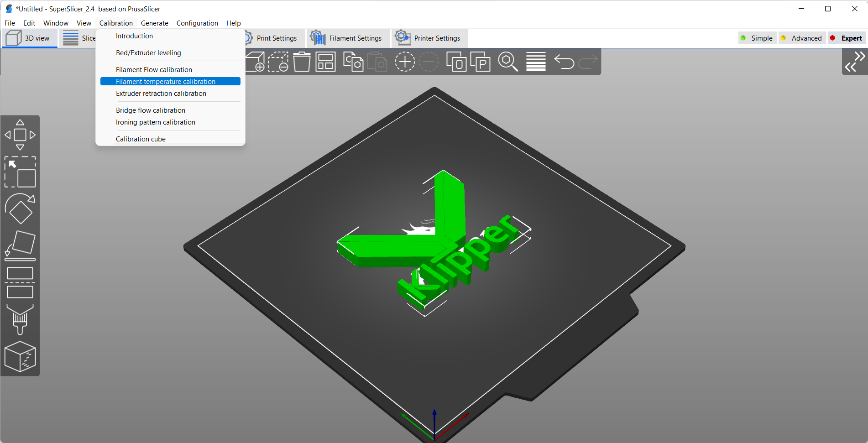This screenshot has width=868, height=443.
Task: Choose Extruder retraction calibration
Action: (x=170, y=94)
